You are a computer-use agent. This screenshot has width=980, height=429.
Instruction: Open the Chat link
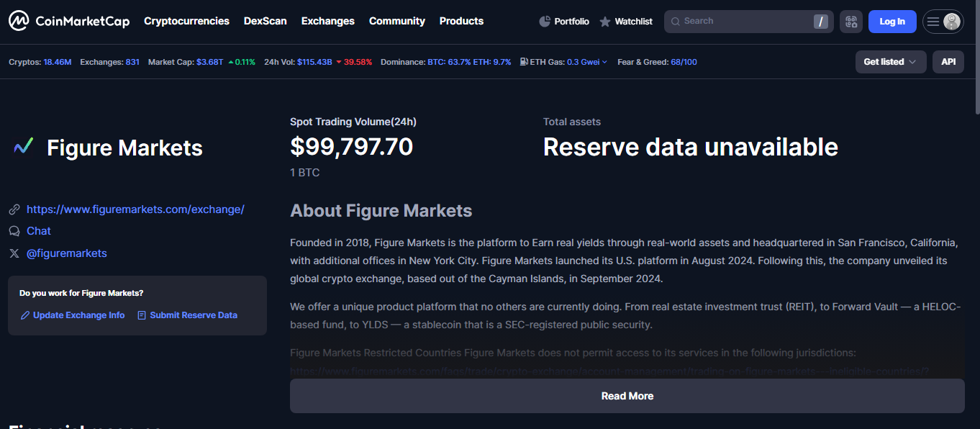(39, 231)
